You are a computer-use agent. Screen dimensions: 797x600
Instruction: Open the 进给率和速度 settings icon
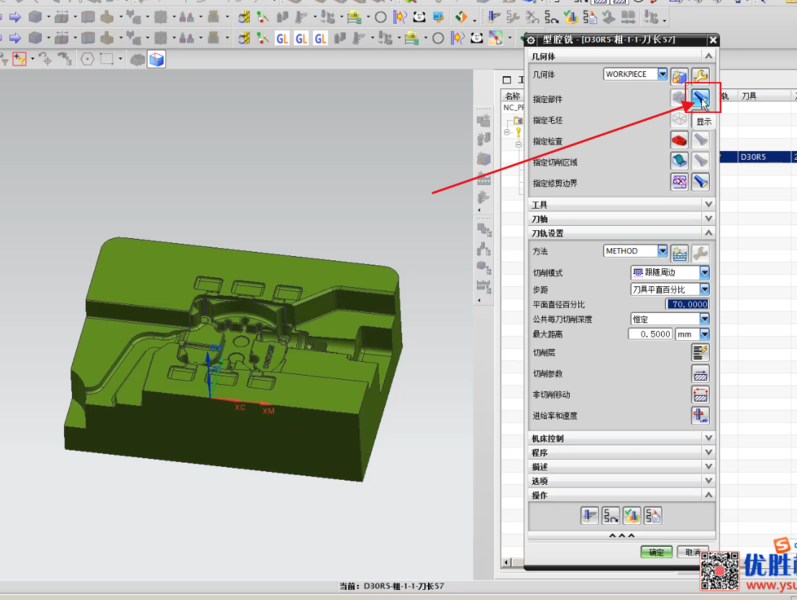700,415
